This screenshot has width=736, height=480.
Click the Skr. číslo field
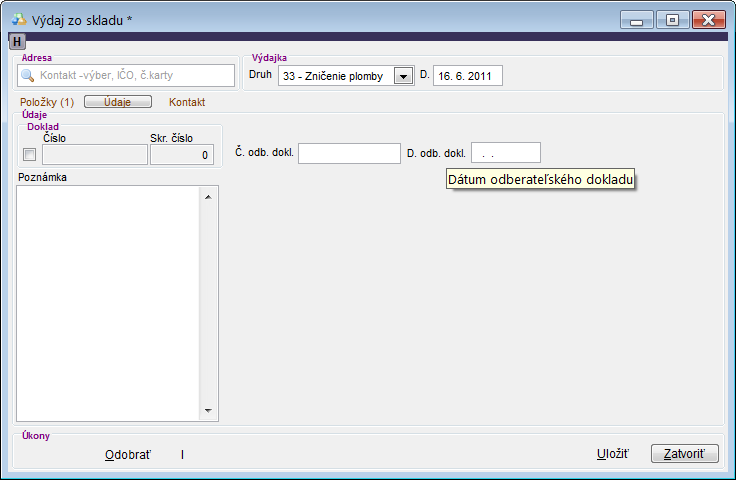(x=181, y=154)
